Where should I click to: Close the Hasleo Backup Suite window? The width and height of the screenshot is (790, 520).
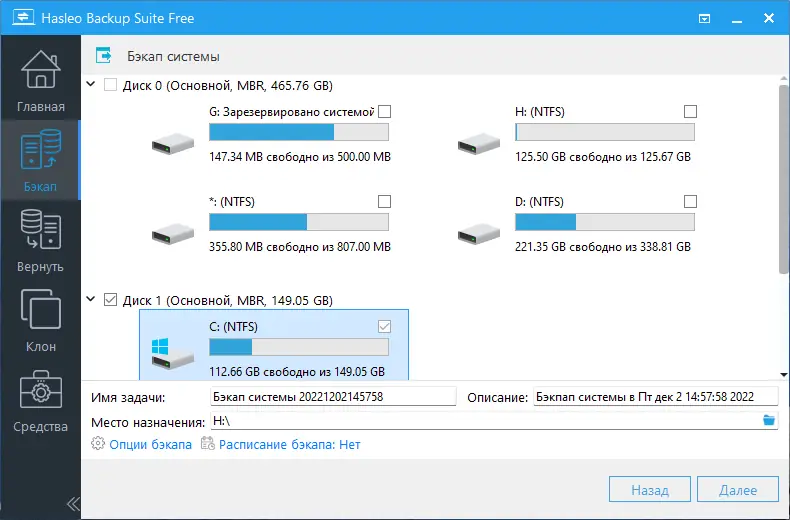[769, 18]
